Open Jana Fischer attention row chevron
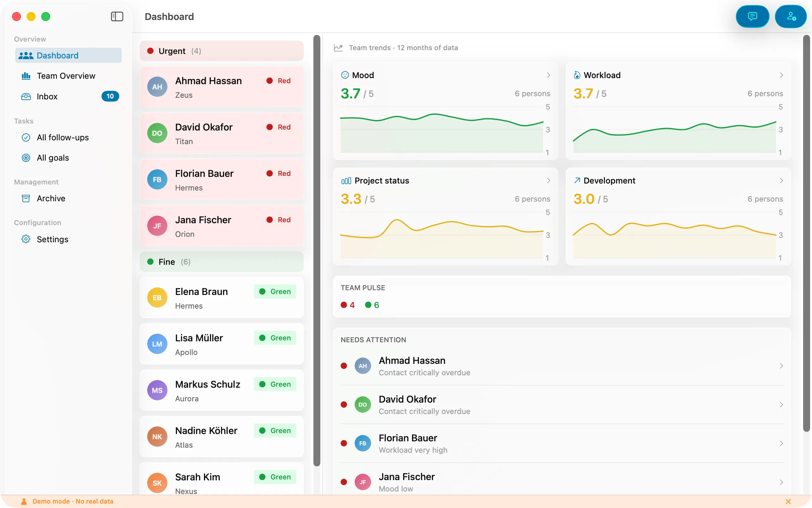This screenshot has width=812, height=508. pyautogui.click(x=781, y=482)
